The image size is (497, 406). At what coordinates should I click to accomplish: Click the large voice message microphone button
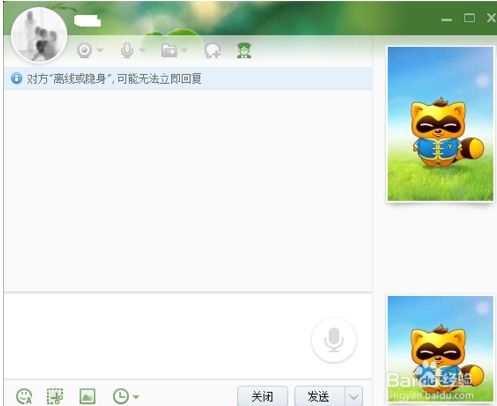tap(334, 340)
